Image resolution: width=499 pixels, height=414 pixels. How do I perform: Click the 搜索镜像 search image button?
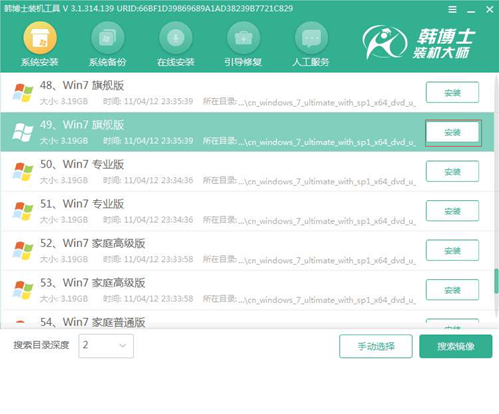coord(456,346)
